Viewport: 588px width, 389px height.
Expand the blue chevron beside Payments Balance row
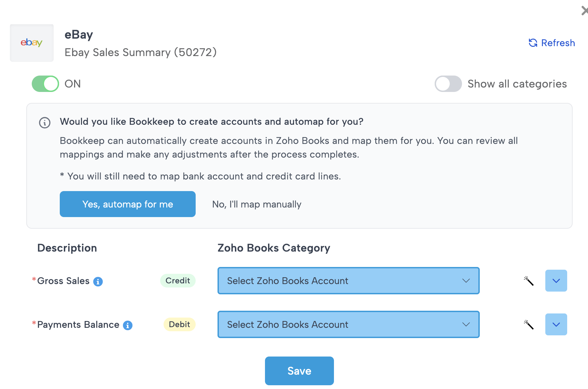tap(556, 324)
